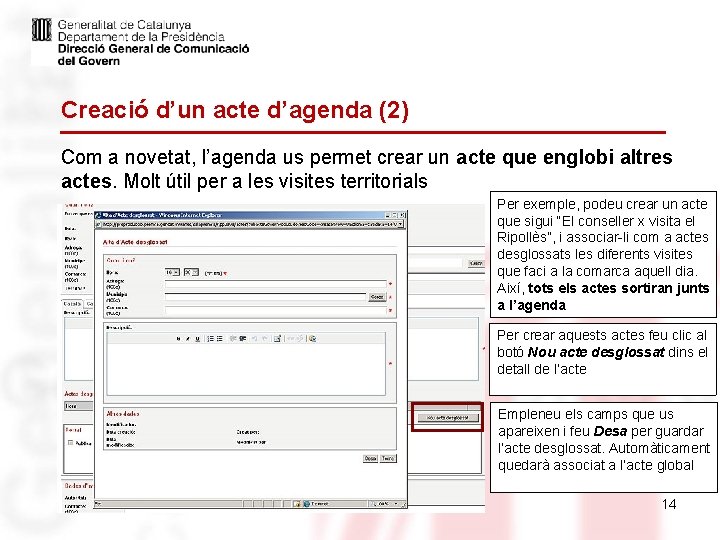Click the Internet zone icon in status bar
720x540 pixels.
(307, 504)
